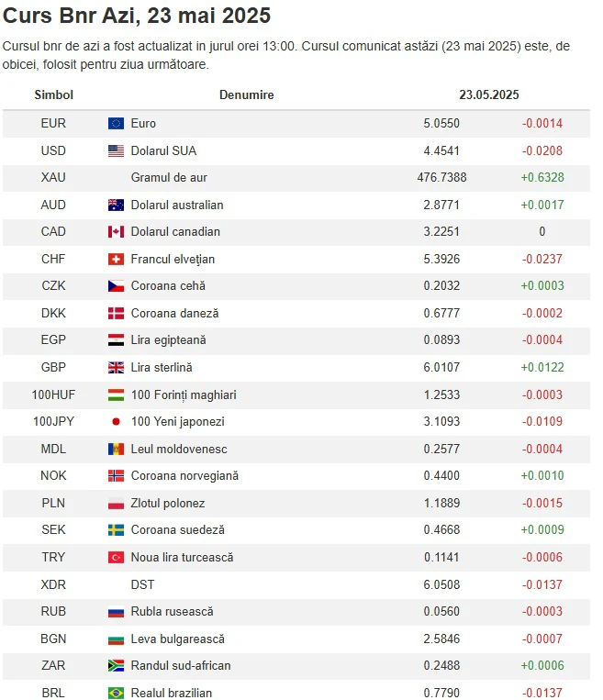
Task: Select the Japanese flag icon
Action: [x=116, y=421]
